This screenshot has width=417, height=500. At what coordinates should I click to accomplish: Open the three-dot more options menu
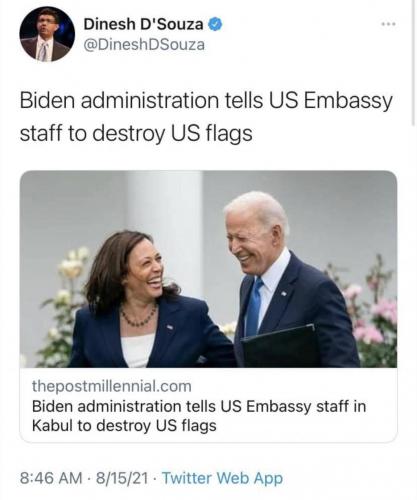pos(389,24)
